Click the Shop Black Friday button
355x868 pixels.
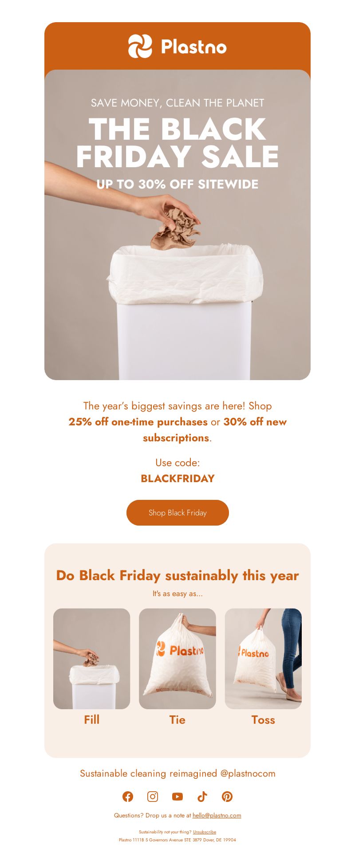coord(177,513)
